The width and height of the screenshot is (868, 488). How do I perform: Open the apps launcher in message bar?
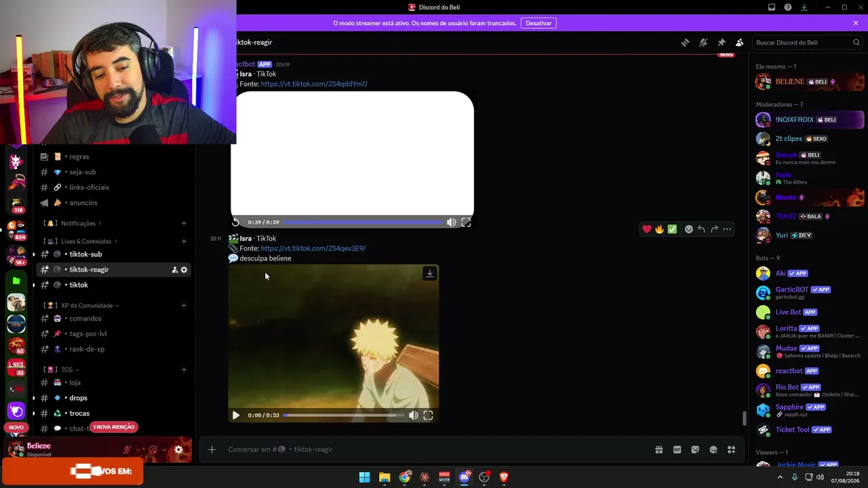[731, 449]
